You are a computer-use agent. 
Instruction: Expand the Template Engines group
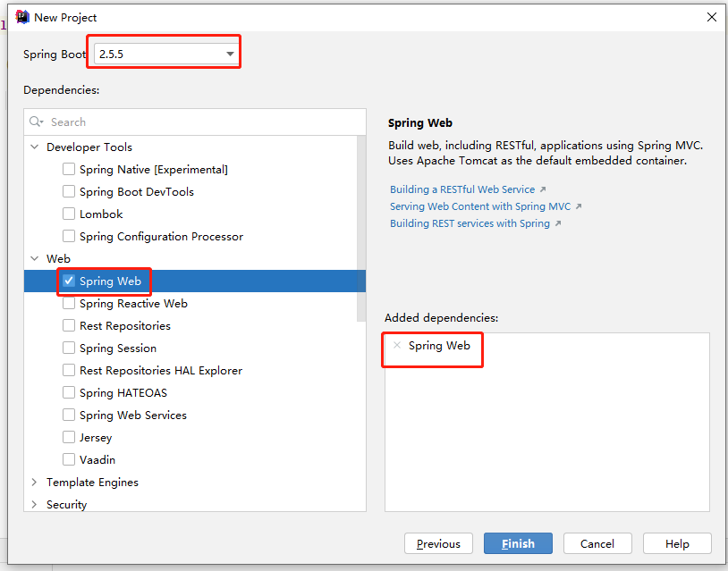(x=34, y=482)
